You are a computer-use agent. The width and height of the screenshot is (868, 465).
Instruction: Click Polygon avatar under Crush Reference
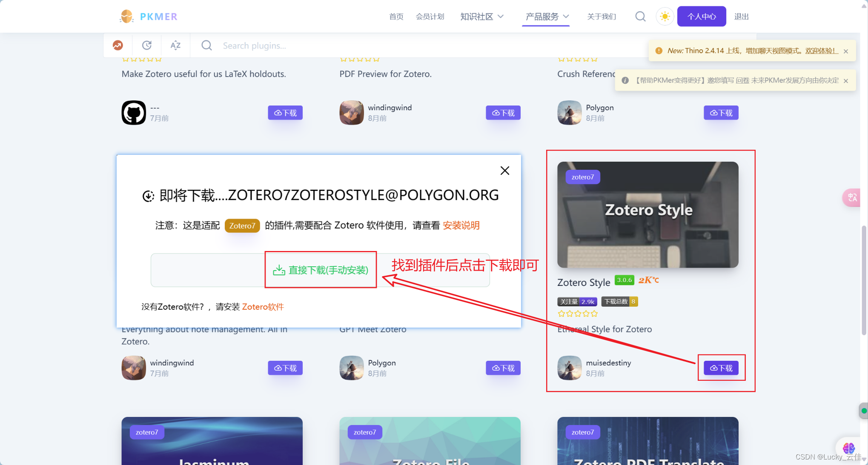[570, 113]
